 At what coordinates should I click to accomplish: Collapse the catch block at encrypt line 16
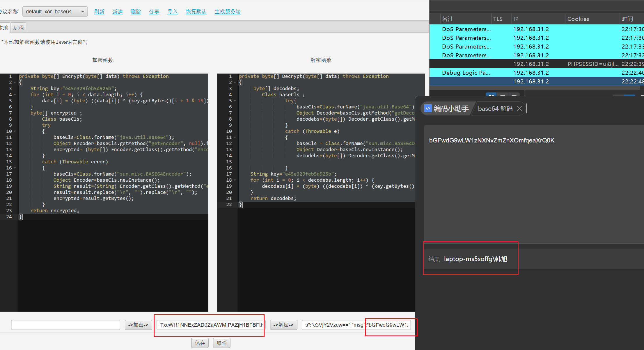pos(15,168)
